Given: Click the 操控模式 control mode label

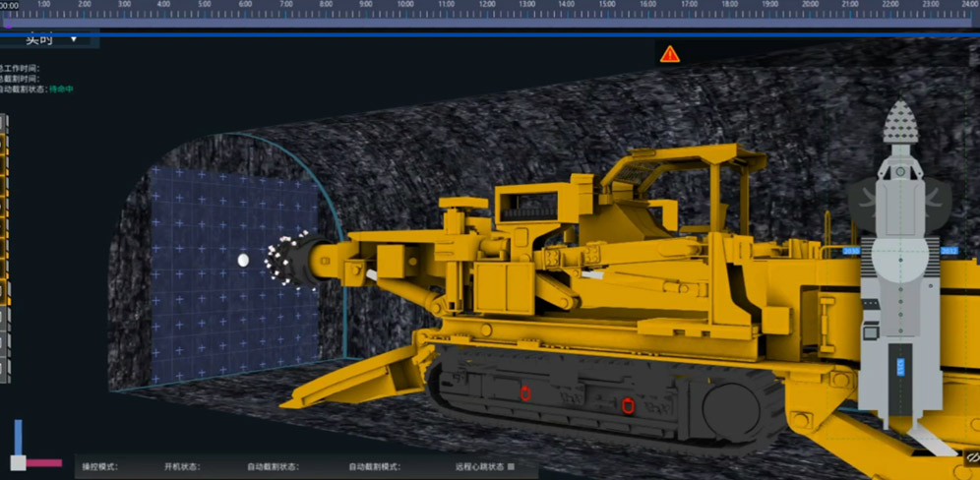Looking at the screenshot, I should pyautogui.click(x=99, y=466).
